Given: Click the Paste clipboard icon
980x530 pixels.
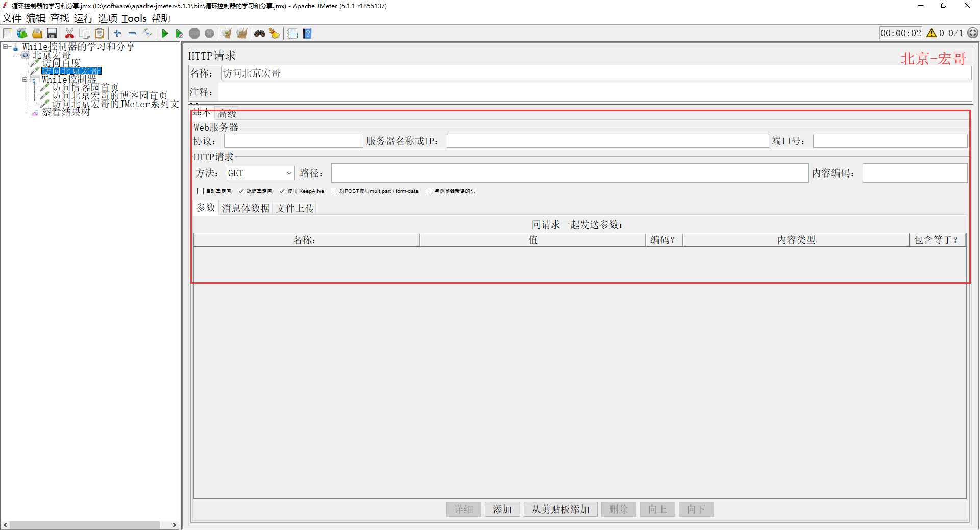Looking at the screenshot, I should [100, 33].
